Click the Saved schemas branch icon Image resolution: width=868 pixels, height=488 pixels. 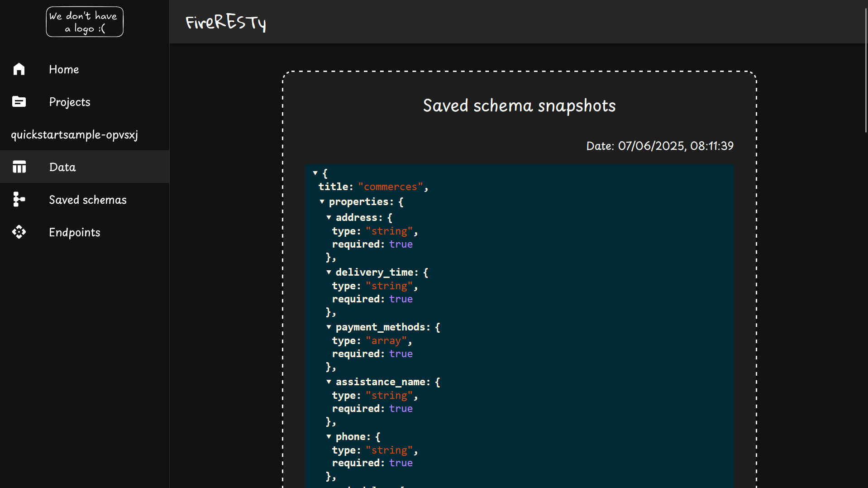click(19, 200)
